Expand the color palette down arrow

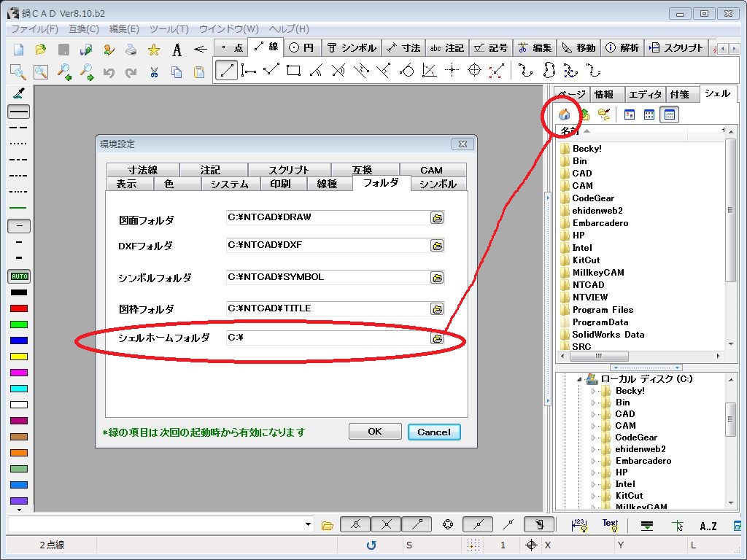tap(19, 510)
